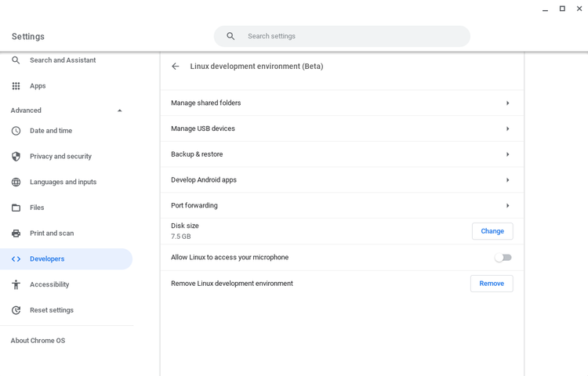Enable Linux microphone access toggle

coord(503,258)
